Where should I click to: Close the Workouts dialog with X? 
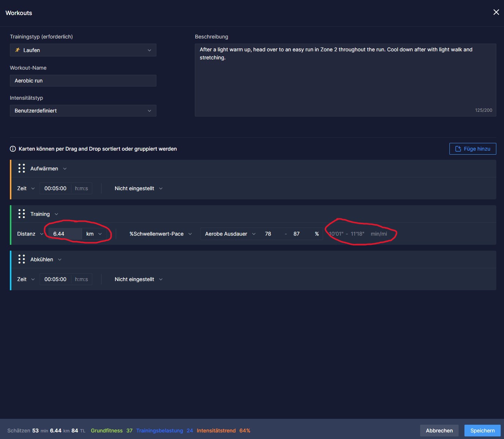pyautogui.click(x=496, y=12)
